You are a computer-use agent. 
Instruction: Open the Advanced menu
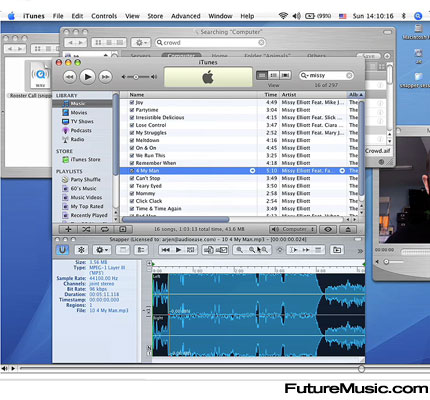[x=186, y=16]
